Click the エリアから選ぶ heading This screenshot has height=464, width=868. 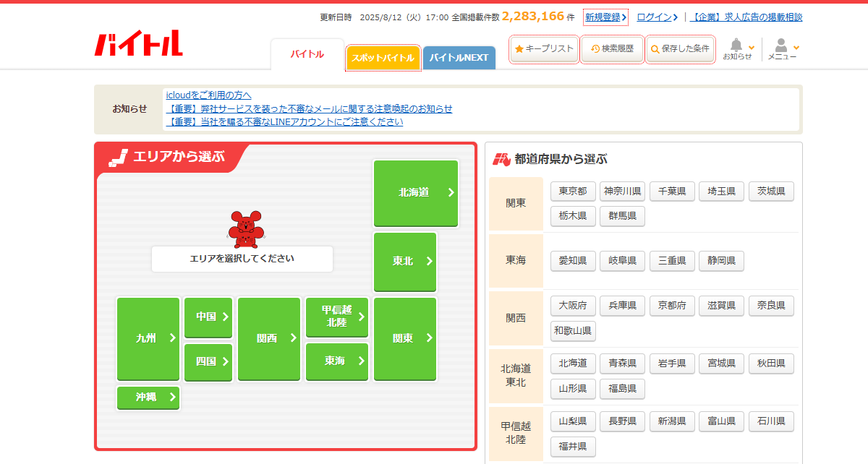coord(179,156)
